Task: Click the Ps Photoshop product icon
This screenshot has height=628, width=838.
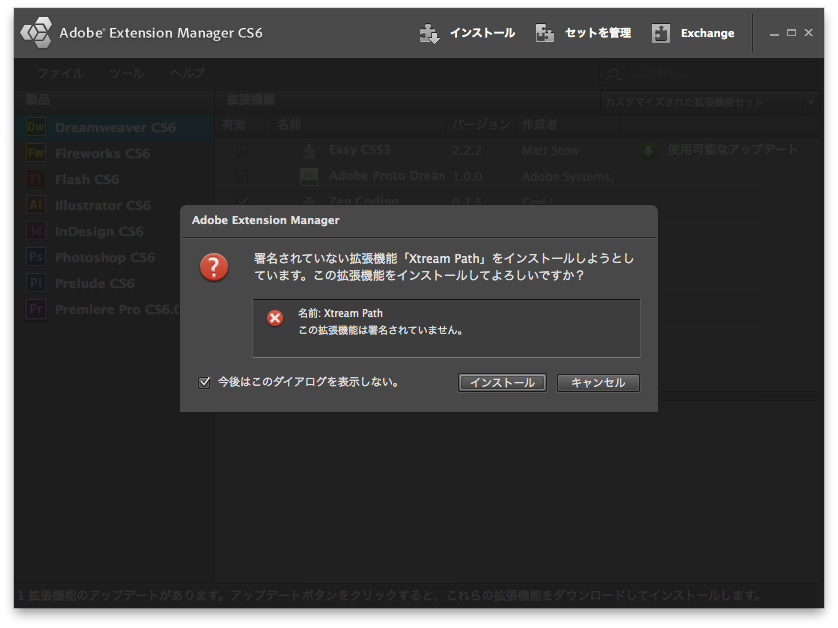Action: [36, 257]
